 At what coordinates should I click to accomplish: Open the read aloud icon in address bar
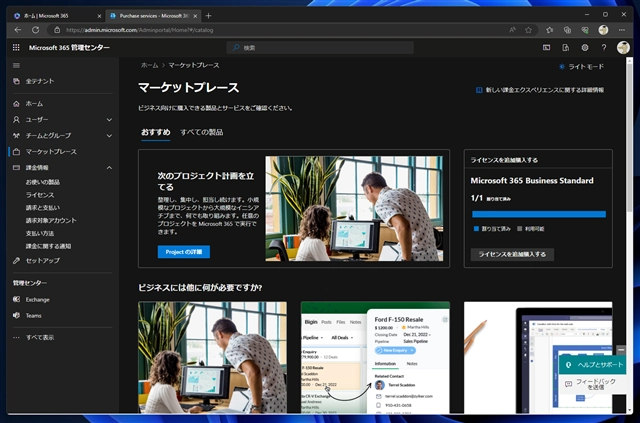pyautogui.click(x=512, y=30)
